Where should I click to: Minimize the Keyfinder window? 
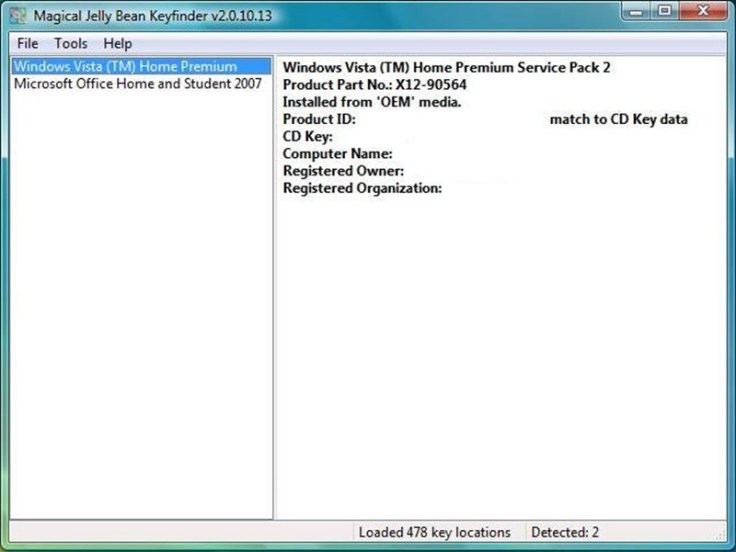point(637,12)
